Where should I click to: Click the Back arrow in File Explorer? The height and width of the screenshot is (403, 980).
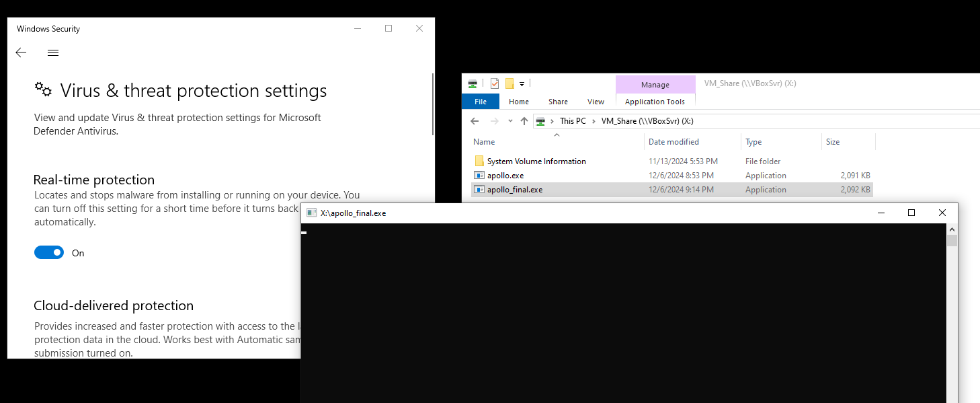click(475, 121)
